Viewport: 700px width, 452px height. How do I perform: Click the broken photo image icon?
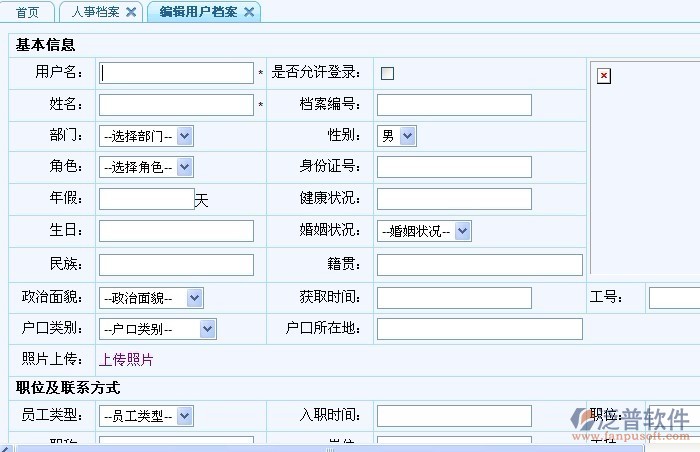click(x=603, y=76)
